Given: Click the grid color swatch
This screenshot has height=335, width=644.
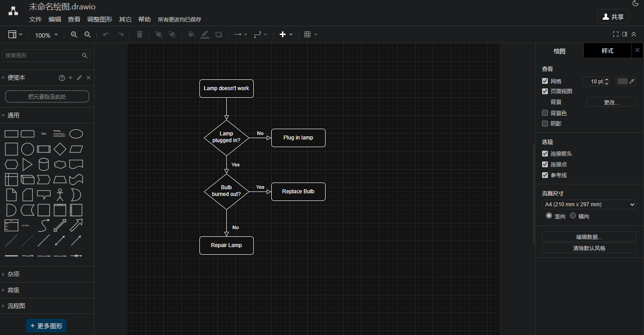Looking at the screenshot, I should point(622,81).
